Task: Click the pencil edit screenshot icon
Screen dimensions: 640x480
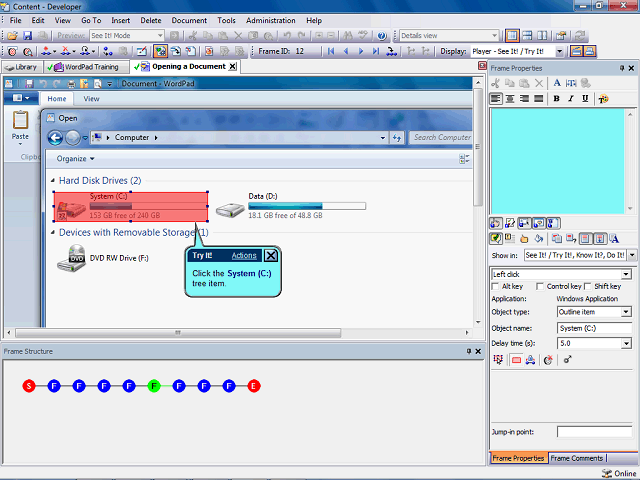Action: point(142,51)
